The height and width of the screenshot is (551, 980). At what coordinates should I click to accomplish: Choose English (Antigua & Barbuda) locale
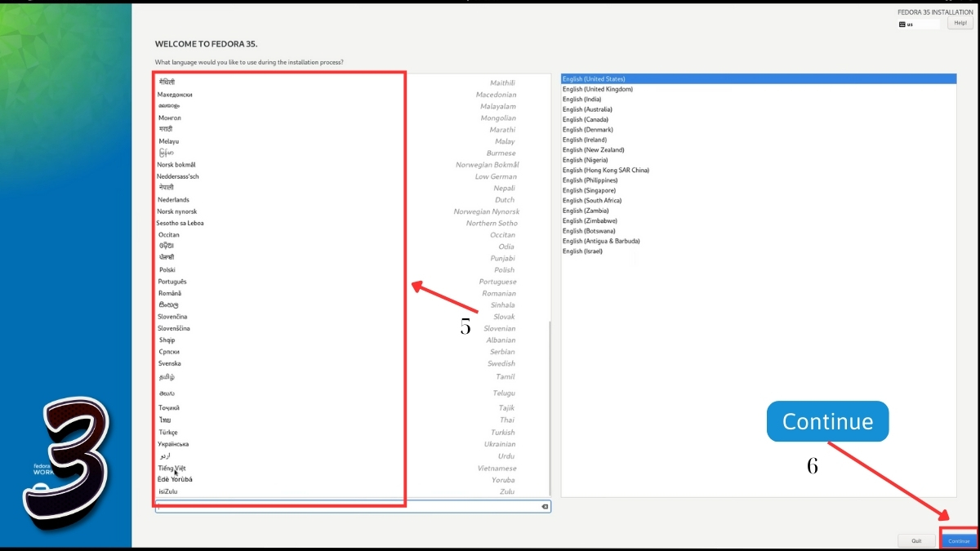tap(759, 241)
